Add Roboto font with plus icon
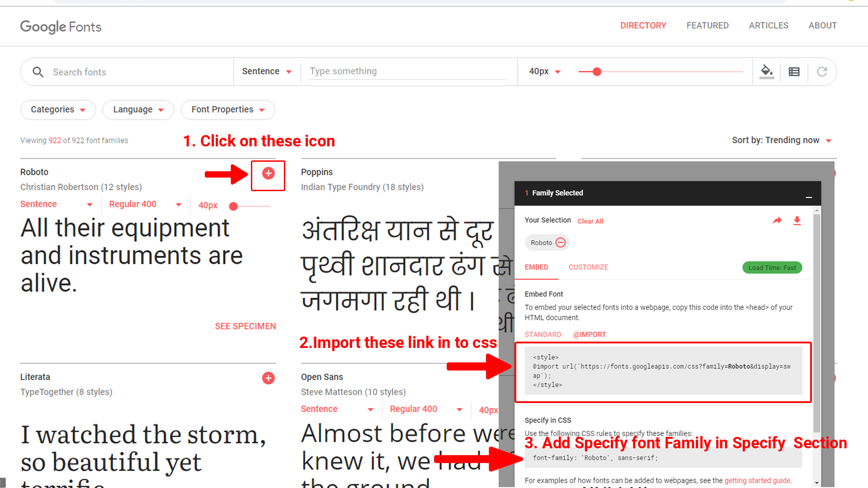The height and width of the screenshot is (488, 868). coord(268,173)
